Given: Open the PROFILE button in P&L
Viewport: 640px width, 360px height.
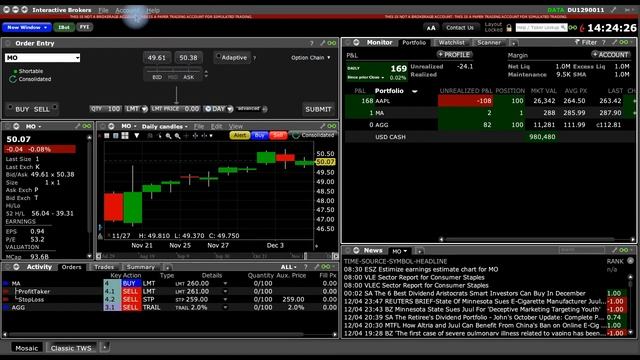Looking at the screenshot, I should point(454,54).
